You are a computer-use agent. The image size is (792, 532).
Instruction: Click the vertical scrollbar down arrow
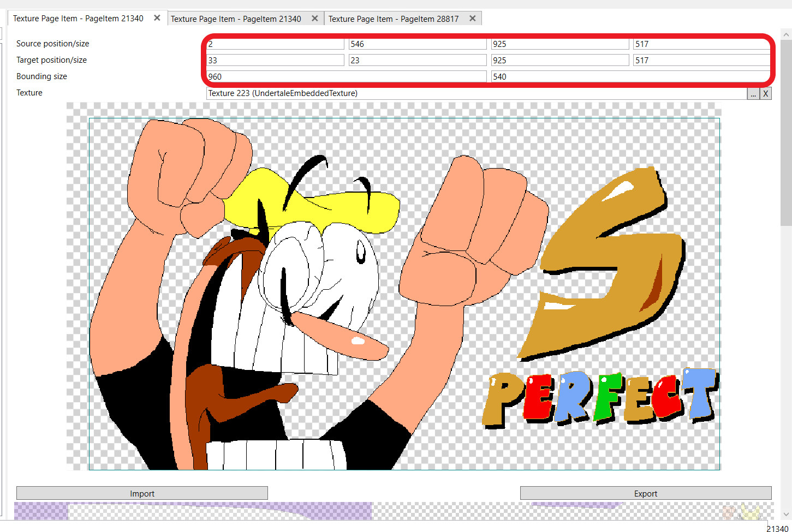786,514
